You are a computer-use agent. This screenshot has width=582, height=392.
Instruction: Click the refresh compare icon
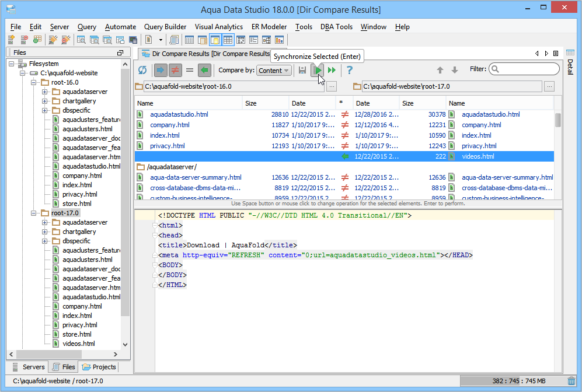click(x=142, y=70)
